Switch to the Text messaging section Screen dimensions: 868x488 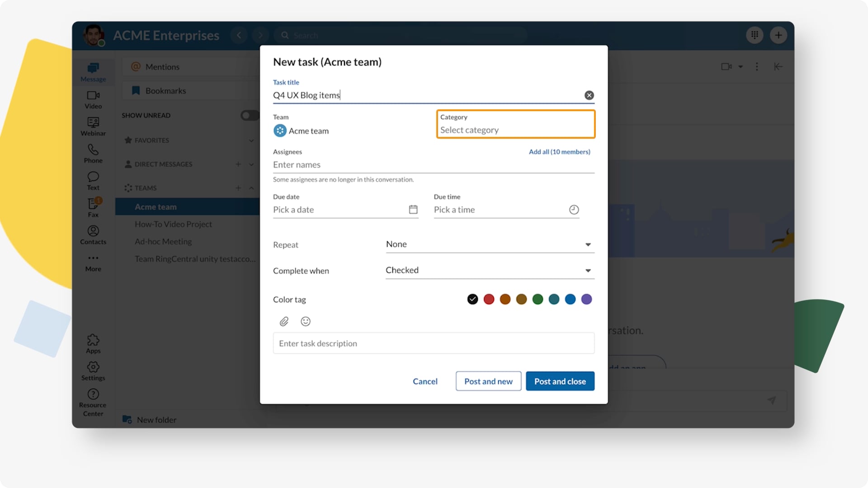(93, 180)
